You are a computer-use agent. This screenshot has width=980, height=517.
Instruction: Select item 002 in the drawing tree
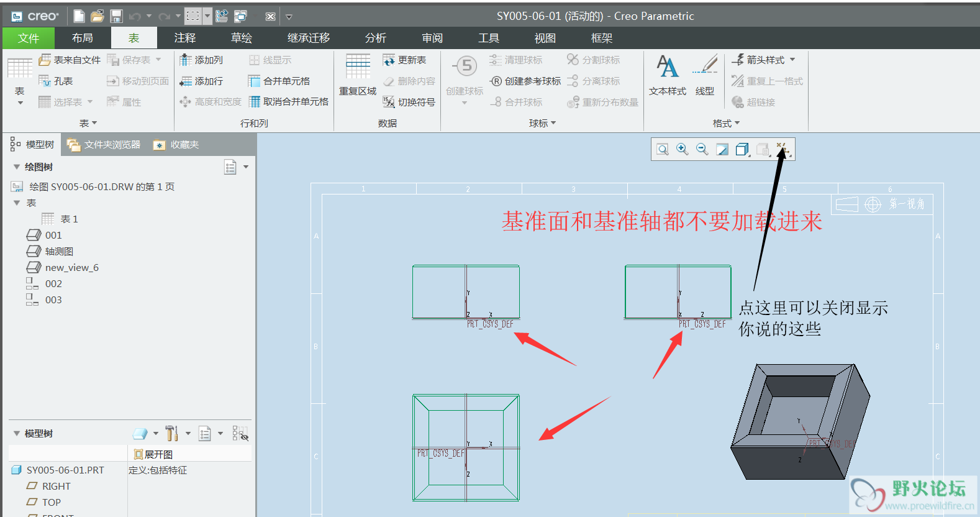click(x=44, y=283)
